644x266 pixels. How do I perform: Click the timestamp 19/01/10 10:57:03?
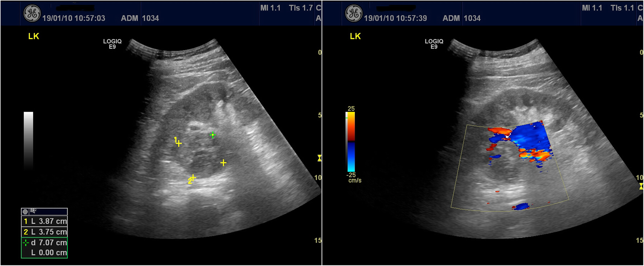pyautogui.click(x=74, y=19)
